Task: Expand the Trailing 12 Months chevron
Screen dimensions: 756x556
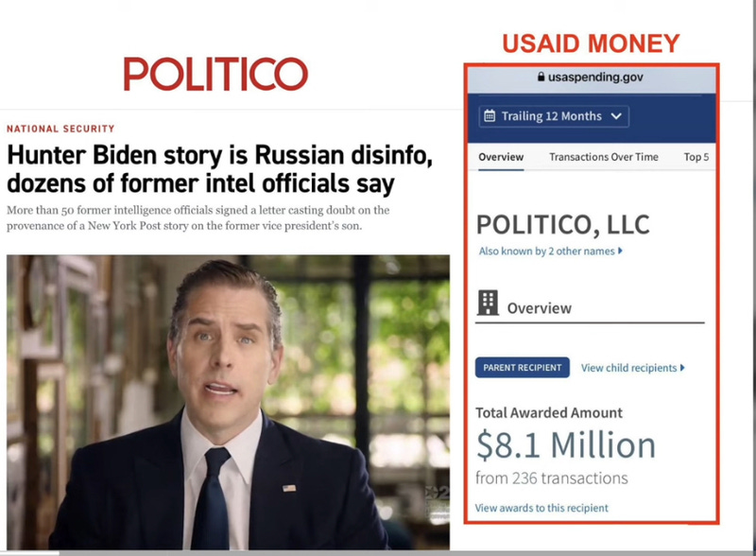Action: pyautogui.click(x=616, y=116)
